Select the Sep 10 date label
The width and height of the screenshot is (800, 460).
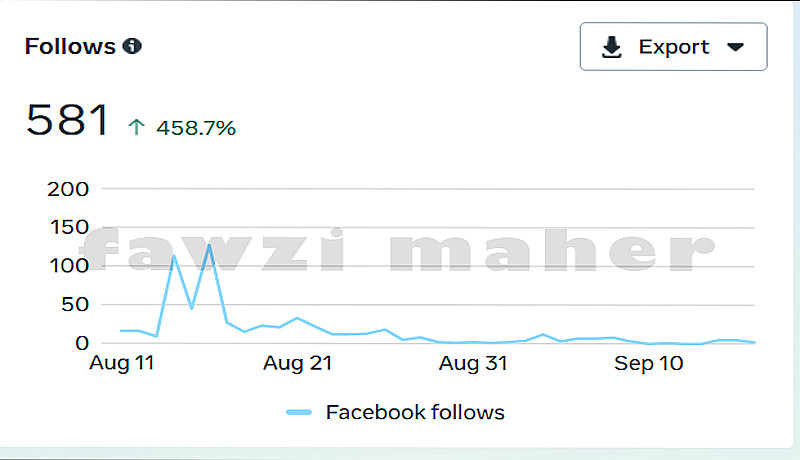[648, 364]
